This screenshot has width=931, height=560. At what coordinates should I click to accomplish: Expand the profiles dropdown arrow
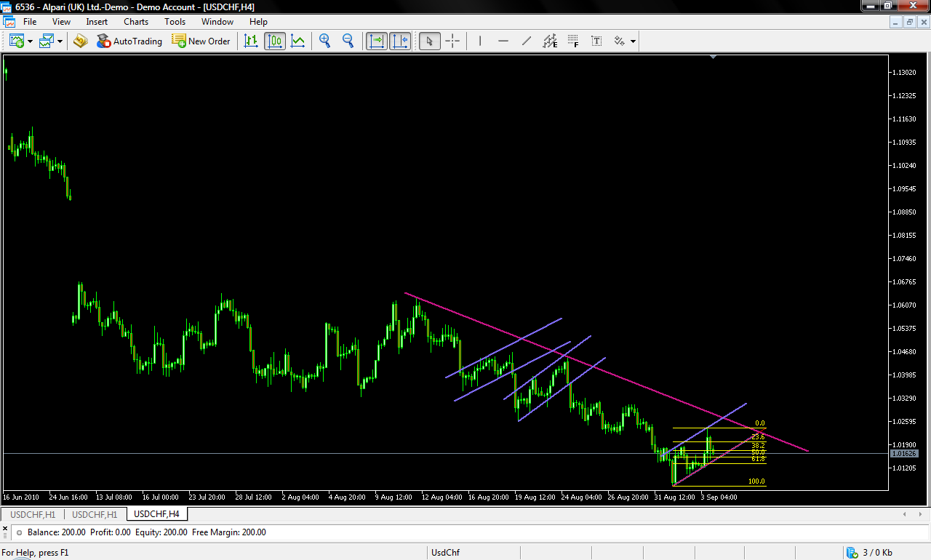(x=60, y=41)
